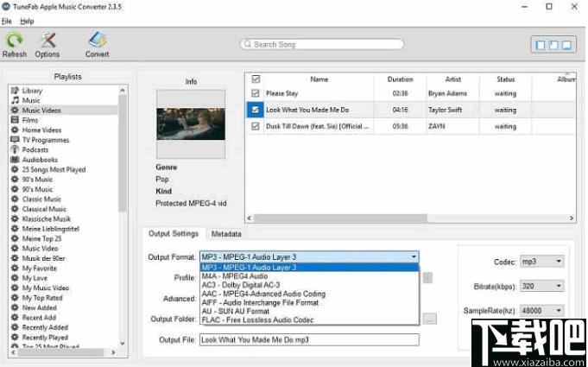Switch to the Output Settings tab
This screenshot has height=367, width=588.
pyautogui.click(x=174, y=234)
